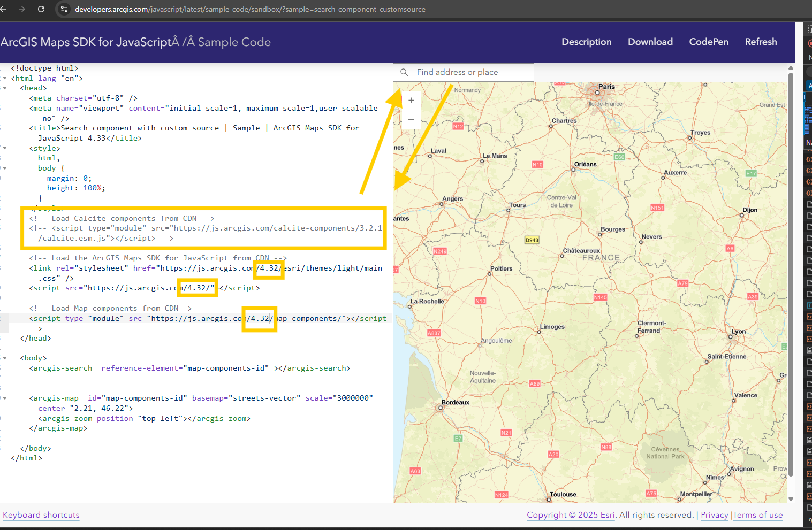Click the page scrollbar down arrow
The height and width of the screenshot is (530, 812).
coord(791,499)
